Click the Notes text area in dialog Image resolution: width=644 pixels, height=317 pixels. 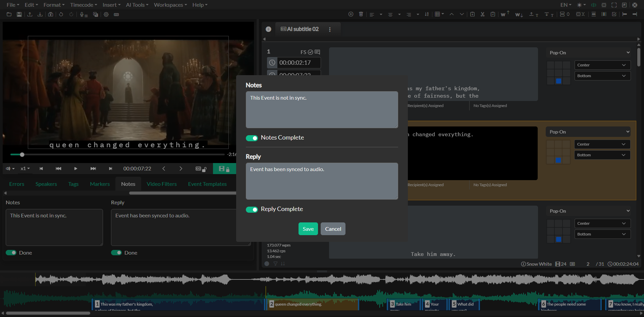(x=322, y=110)
